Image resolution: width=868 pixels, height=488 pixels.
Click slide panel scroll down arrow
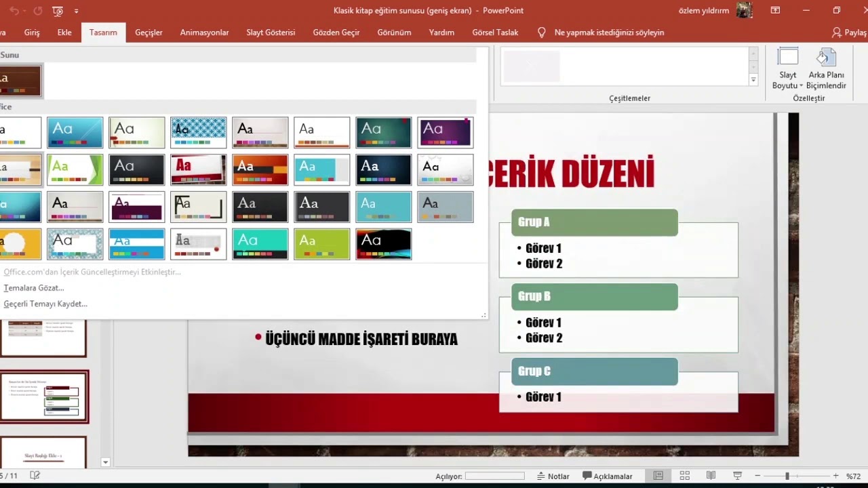(x=105, y=462)
